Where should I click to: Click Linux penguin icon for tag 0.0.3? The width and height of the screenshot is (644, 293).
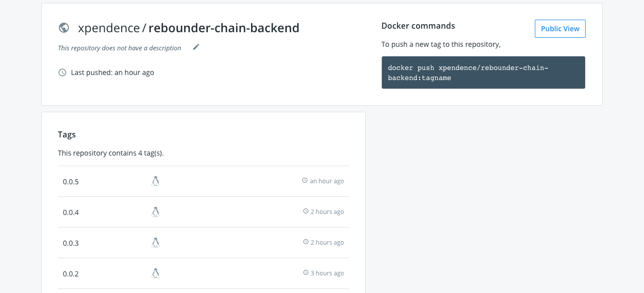(x=155, y=243)
